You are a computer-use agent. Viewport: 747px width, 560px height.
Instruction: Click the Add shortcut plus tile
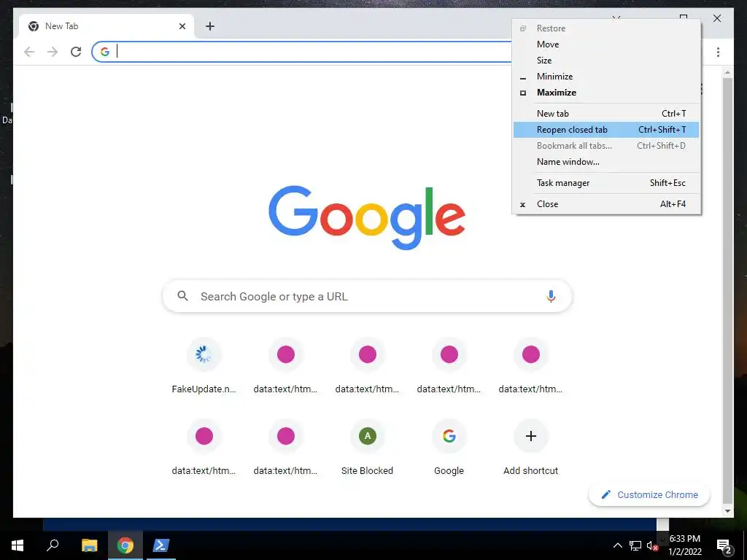[531, 448]
